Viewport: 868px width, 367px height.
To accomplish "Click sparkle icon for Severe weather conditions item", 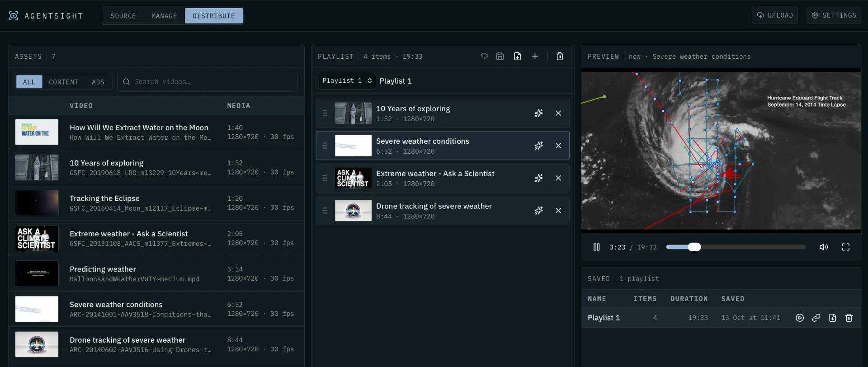I will click(x=538, y=146).
